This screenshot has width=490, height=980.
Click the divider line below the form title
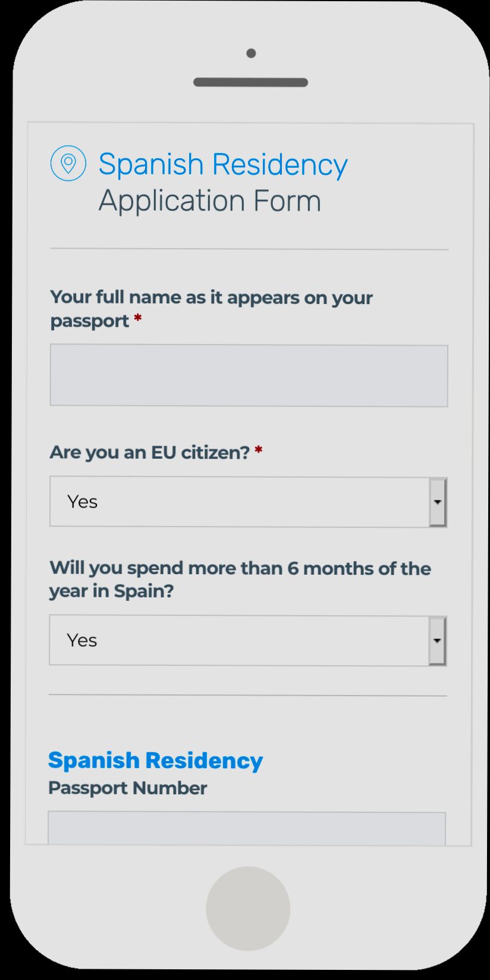(248, 248)
